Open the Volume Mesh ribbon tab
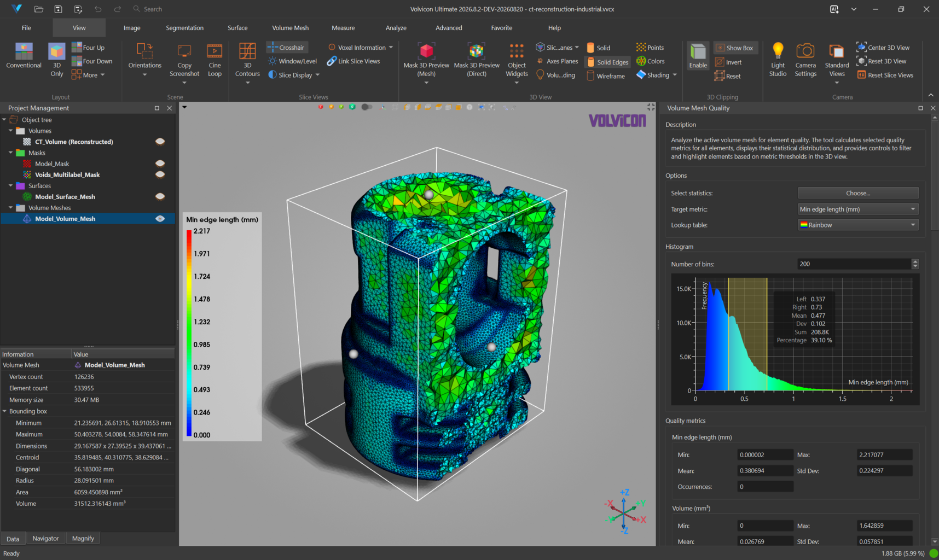The width and height of the screenshot is (939, 560). point(290,28)
